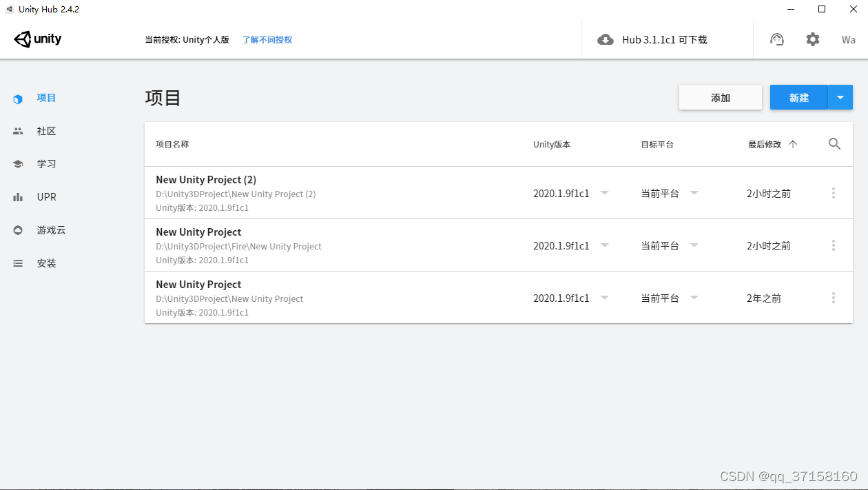Switch to 项目 sidebar tab
Screen dimensions: 868x490
46,98
